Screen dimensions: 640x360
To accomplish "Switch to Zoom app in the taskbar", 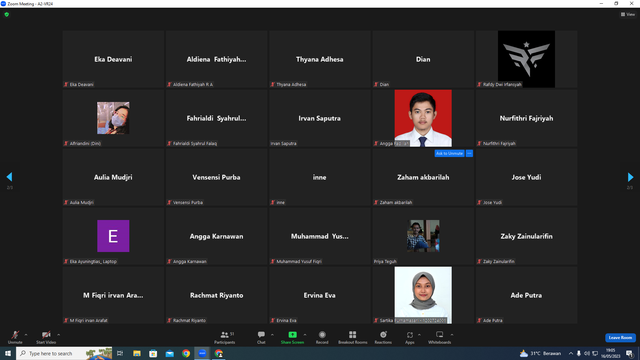I will 202,353.
